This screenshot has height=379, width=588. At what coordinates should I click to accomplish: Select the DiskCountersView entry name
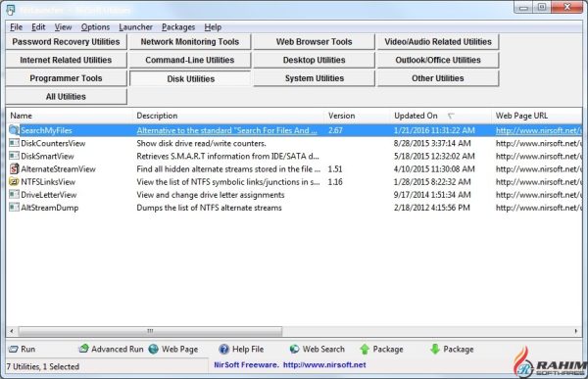tap(53, 143)
